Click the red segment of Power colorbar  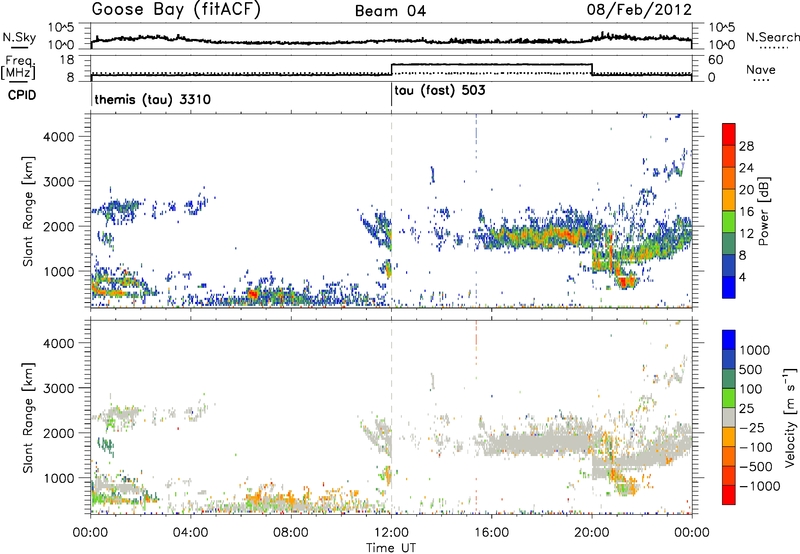[729, 134]
